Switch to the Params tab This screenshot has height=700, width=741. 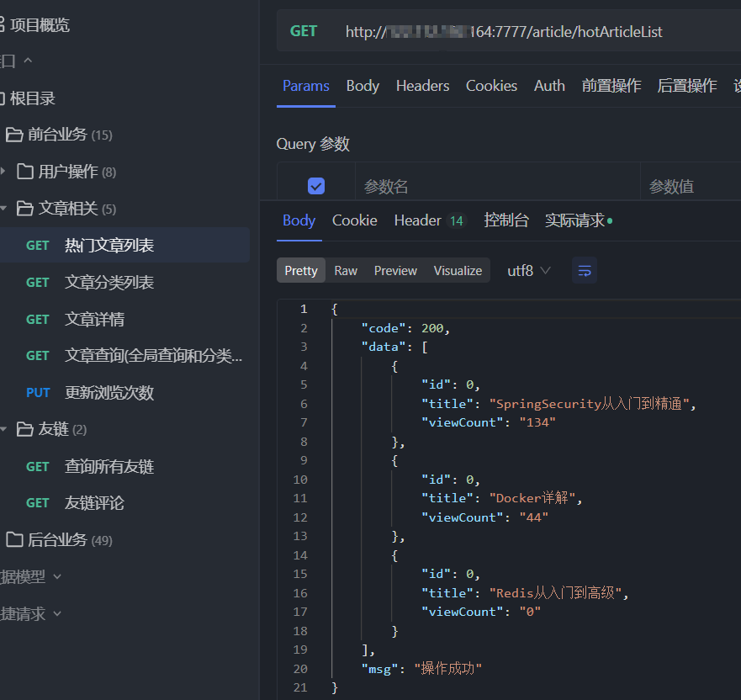[x=306, y=86]
